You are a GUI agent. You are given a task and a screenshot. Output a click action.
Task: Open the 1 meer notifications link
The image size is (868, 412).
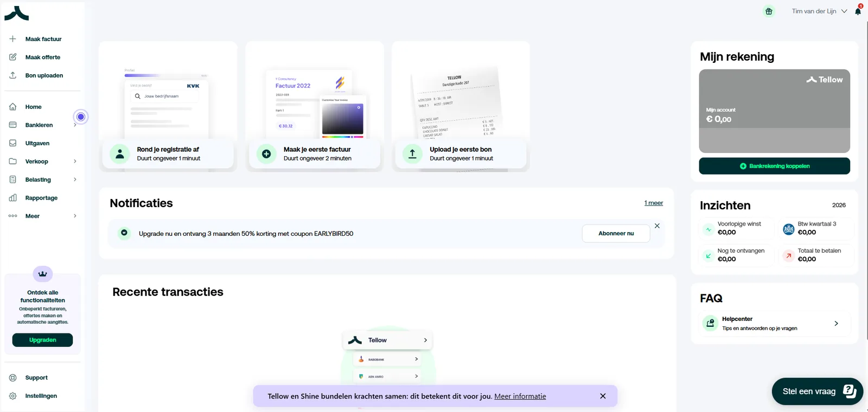(x=653, y=203)
